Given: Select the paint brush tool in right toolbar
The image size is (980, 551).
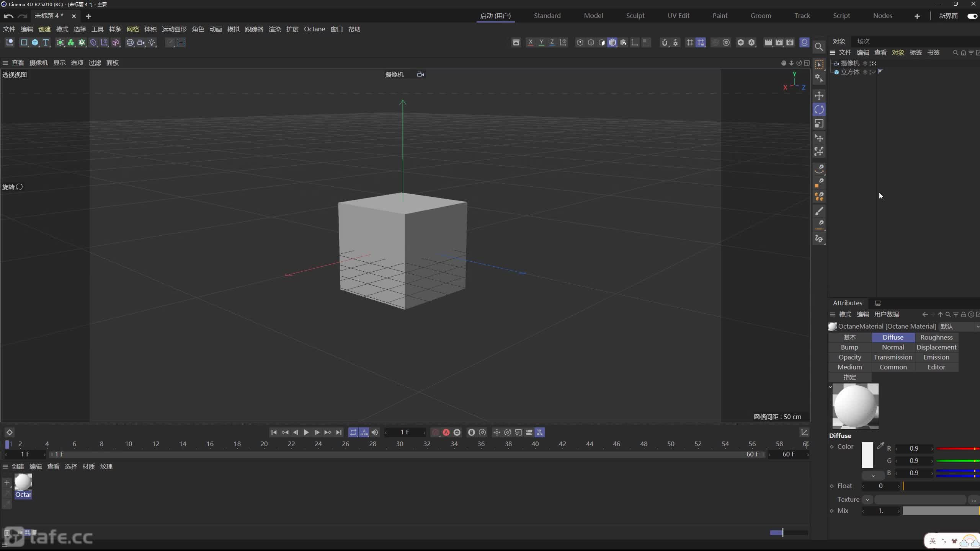Looking at the screenshot, I should [x=819, y=211].
